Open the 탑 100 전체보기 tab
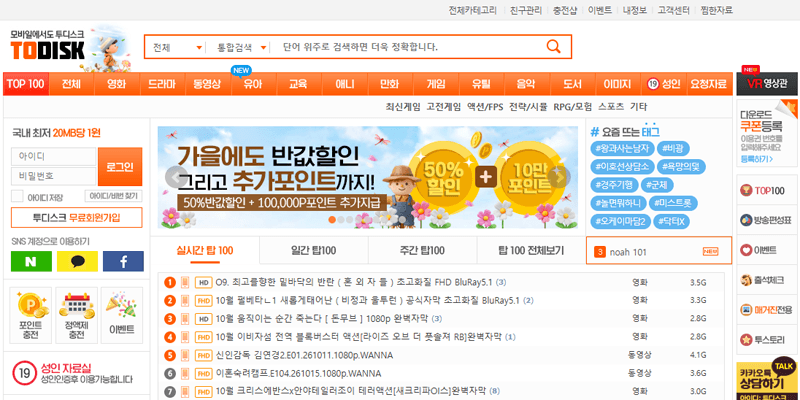Screen dimensions: 800x400 (531, 251)
